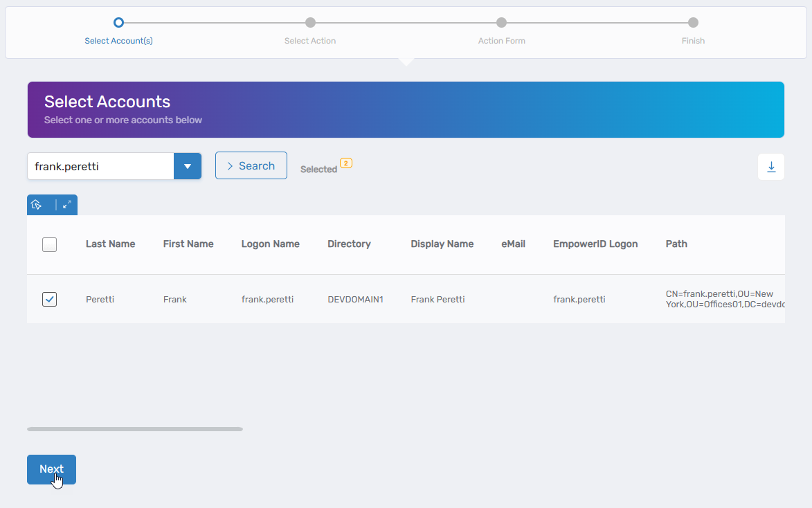The height and width of the screenshot is (508, 812).
Task: Click the Logon Name column header
Action: pos(270,244)
